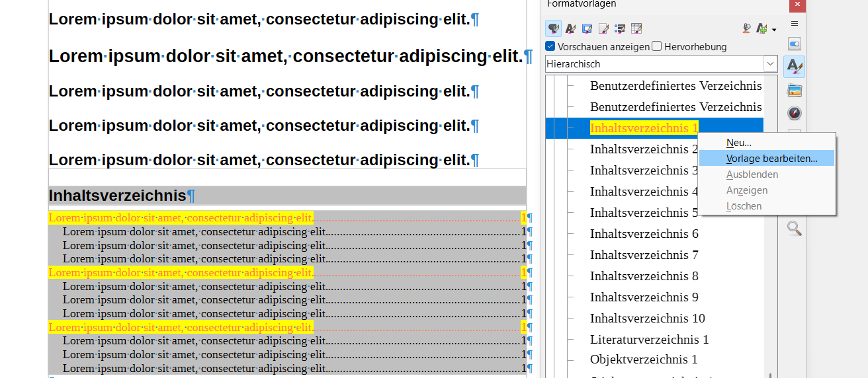Open the Gallery sidebar deck
This screenshot has width=868, height=378.
click(x=795, y=90)
